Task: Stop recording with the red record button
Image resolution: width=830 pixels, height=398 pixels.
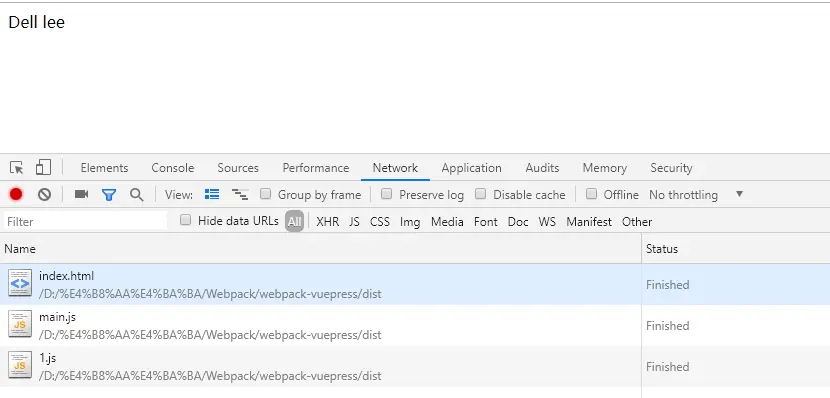Action: click(x=16, y=194)
